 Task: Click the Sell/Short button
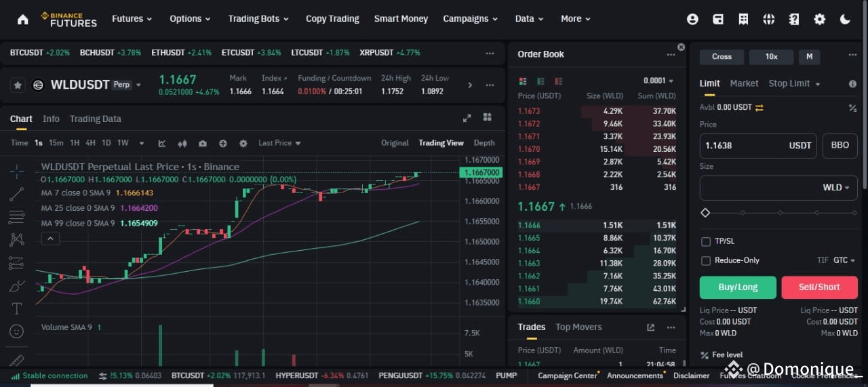pos(819,287)
